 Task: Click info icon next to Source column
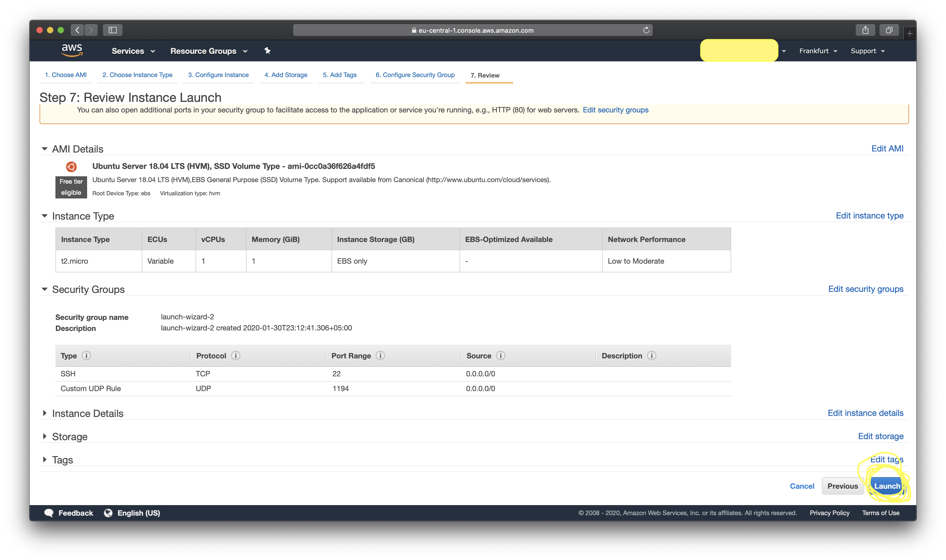(x=501, y=355)
